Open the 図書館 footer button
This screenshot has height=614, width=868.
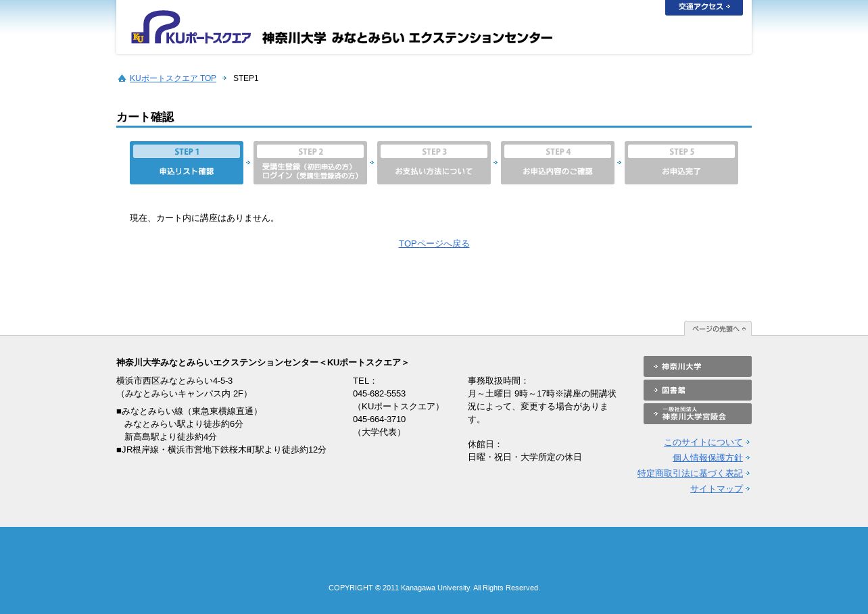(698, 390)
